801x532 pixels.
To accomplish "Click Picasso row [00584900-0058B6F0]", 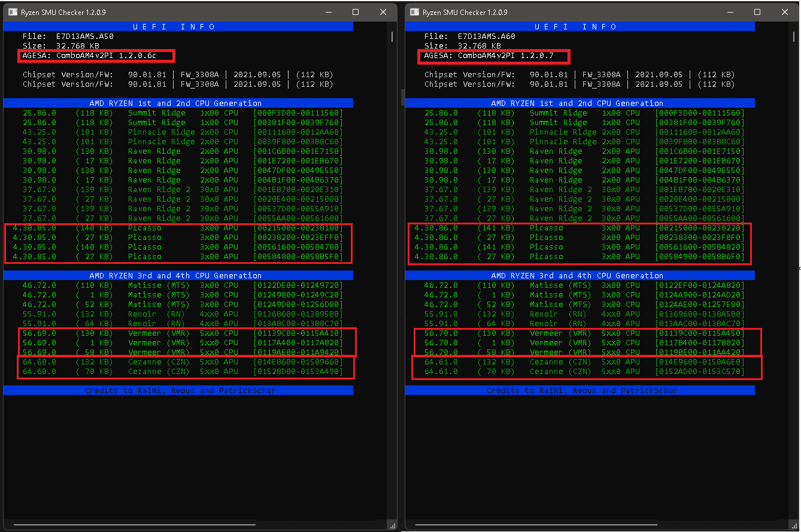I will click(x=580, y=257).
